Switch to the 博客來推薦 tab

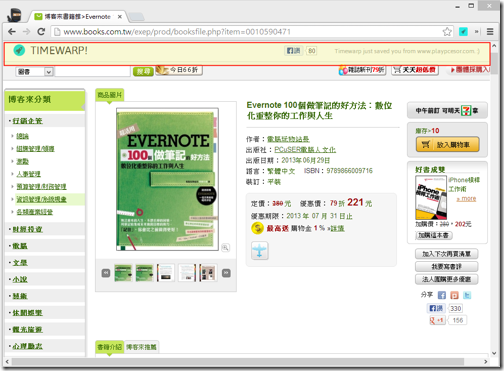(141, 347)
